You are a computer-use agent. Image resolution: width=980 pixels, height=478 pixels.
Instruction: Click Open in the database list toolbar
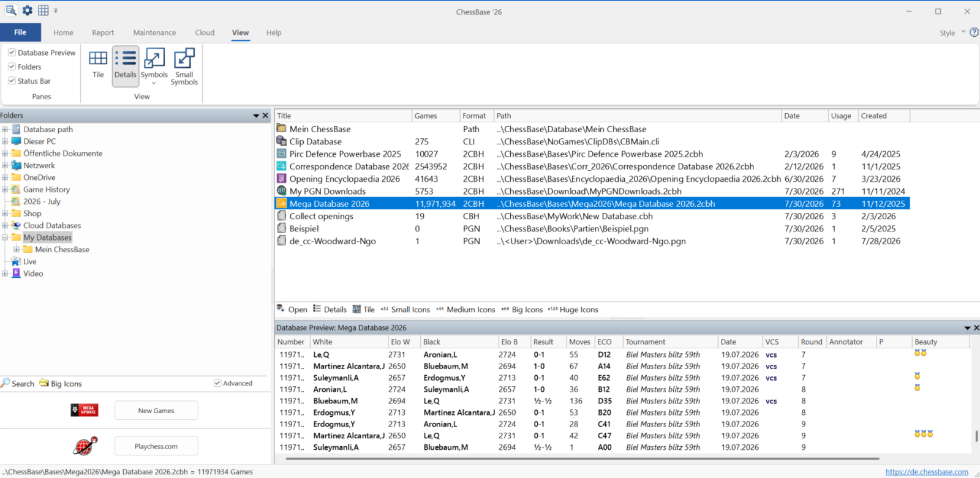point(292,309)
